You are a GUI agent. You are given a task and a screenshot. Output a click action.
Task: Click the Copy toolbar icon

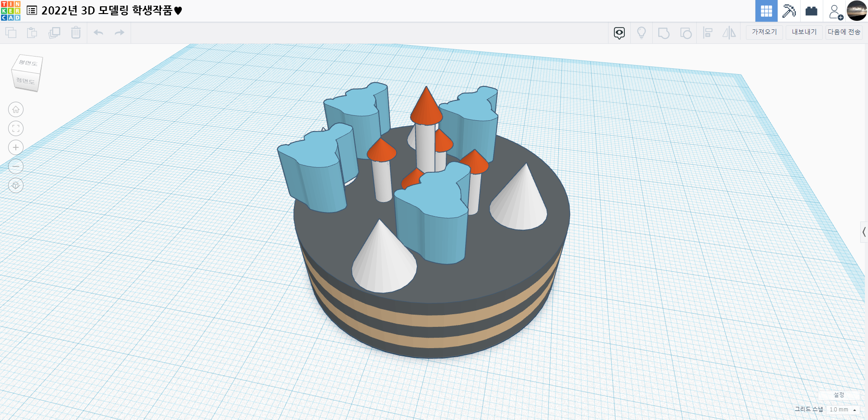coord(11,33)
